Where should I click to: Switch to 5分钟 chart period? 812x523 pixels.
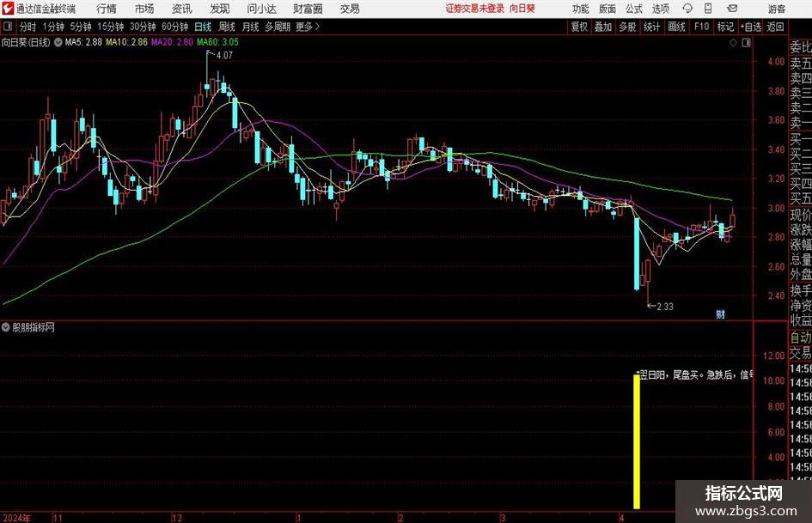(80, 27)
